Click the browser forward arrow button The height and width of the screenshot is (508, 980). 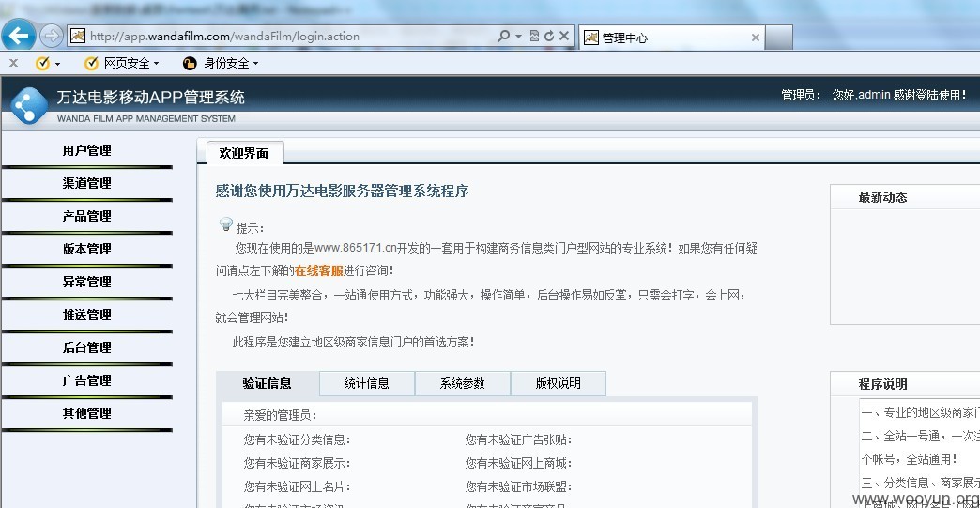(x=52, y=36)
